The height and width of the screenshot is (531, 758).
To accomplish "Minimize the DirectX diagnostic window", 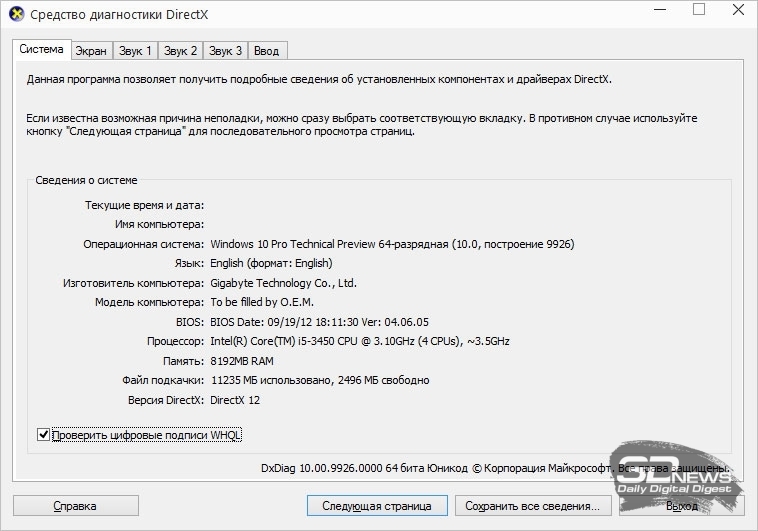I will click(x=660, y=10).
